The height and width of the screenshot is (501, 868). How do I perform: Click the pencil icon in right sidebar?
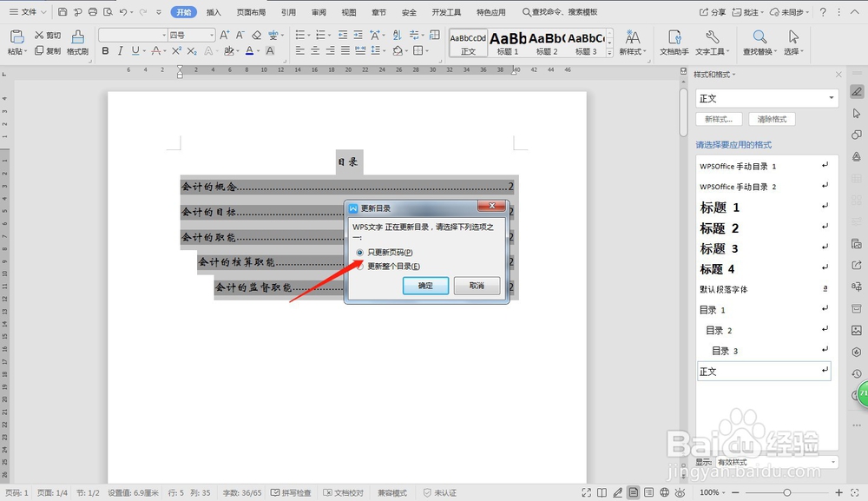click(x=857, y=92)
